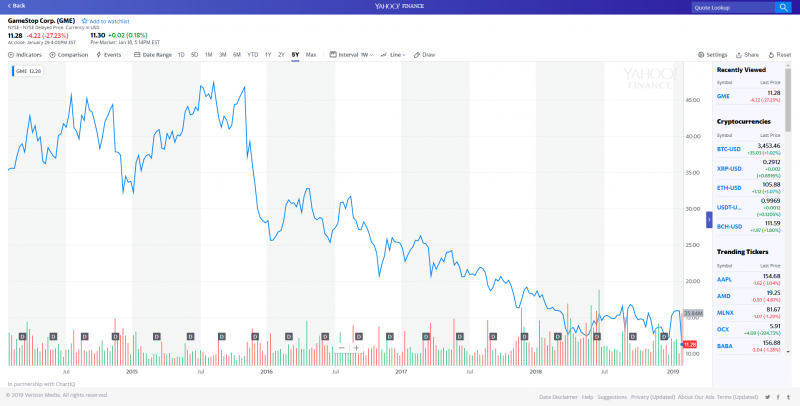Viewport: 800px width, 406px height.
Task: Click the sidebar scrollbar thumb
Action: [x=788, y=99]
